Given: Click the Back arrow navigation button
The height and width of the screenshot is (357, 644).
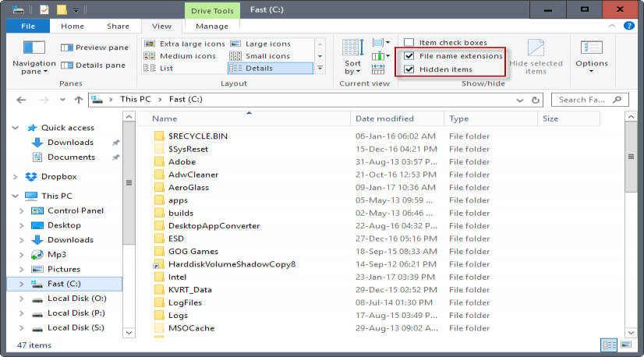Looking at the screenshot, I should (22, 100).
